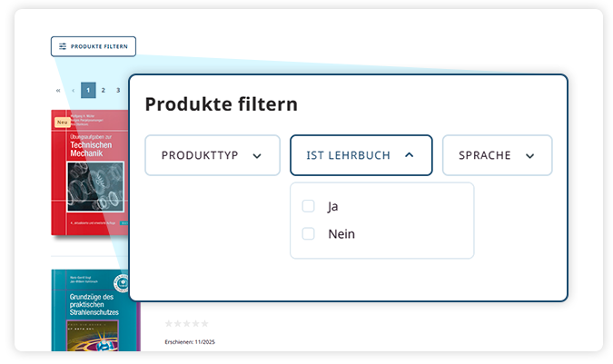613x364 pixels.
Task: Go to first page double-arrow icon
Action: 58,91
